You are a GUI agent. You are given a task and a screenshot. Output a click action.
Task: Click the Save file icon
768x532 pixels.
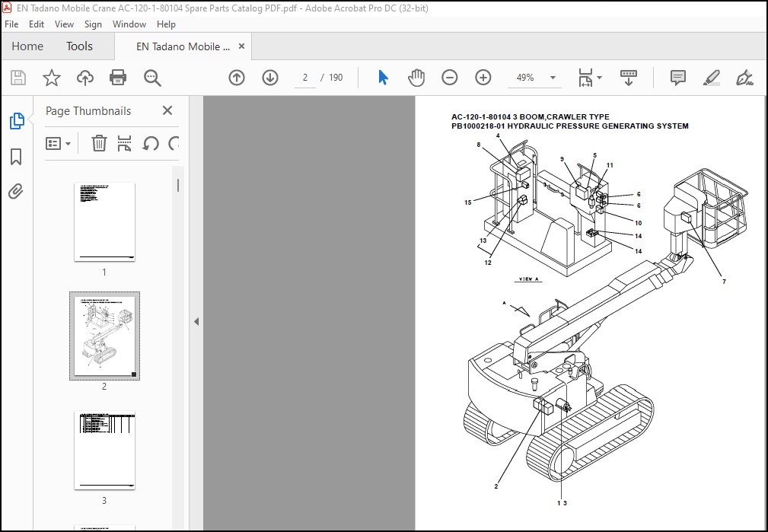point(18,78)
